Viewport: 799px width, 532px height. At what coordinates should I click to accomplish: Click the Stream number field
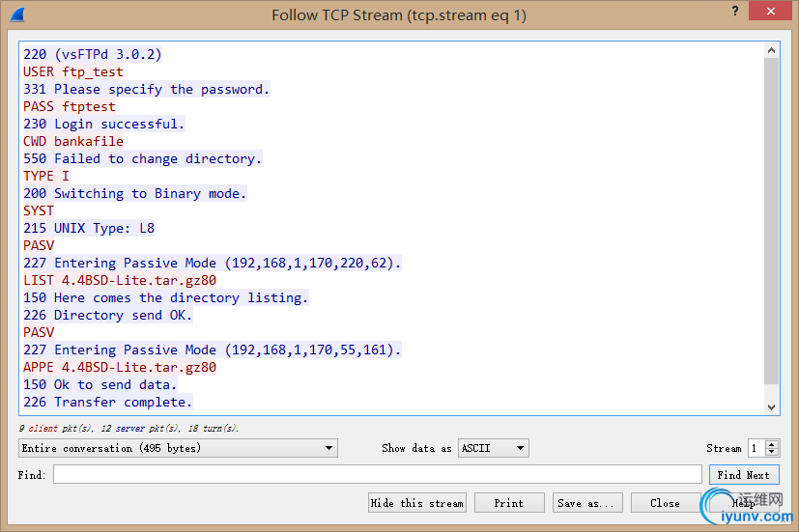(756, 448)
